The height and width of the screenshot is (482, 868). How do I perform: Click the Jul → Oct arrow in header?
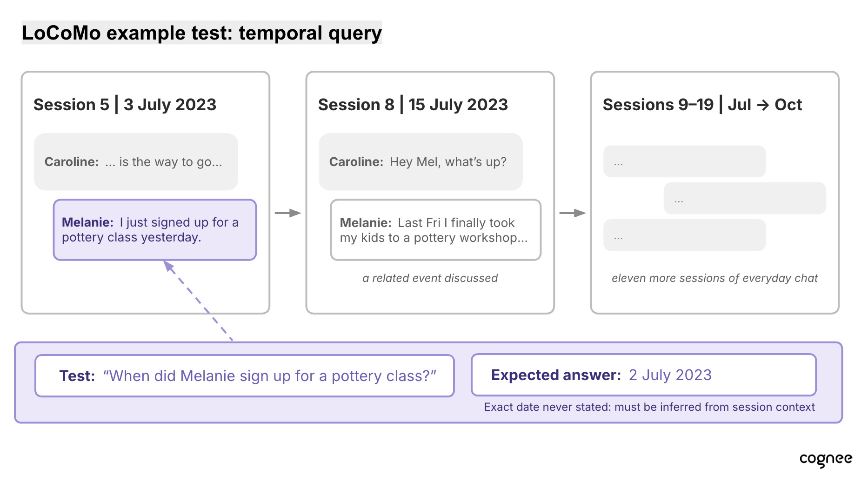click(x=763, y=105)
